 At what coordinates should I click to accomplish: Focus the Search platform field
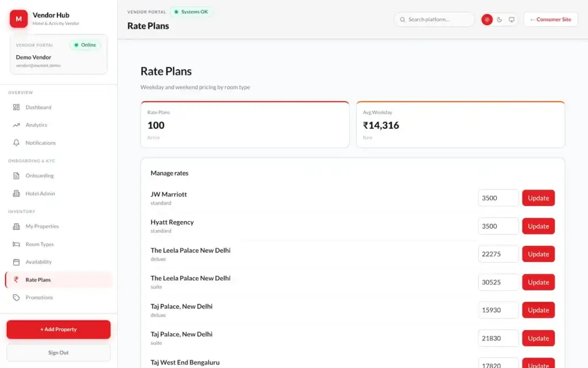(x=434, y=20)
